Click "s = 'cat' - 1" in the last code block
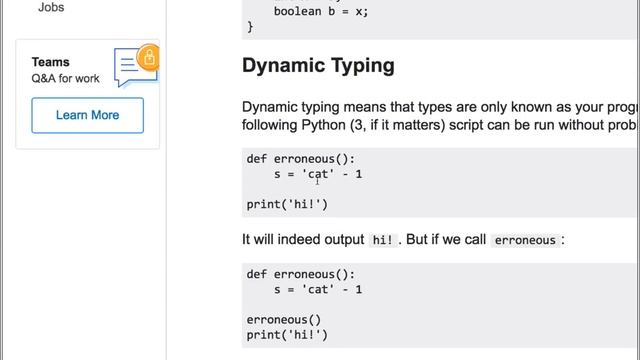The height and width of the screenshot is (360, 640). point(318,289)
